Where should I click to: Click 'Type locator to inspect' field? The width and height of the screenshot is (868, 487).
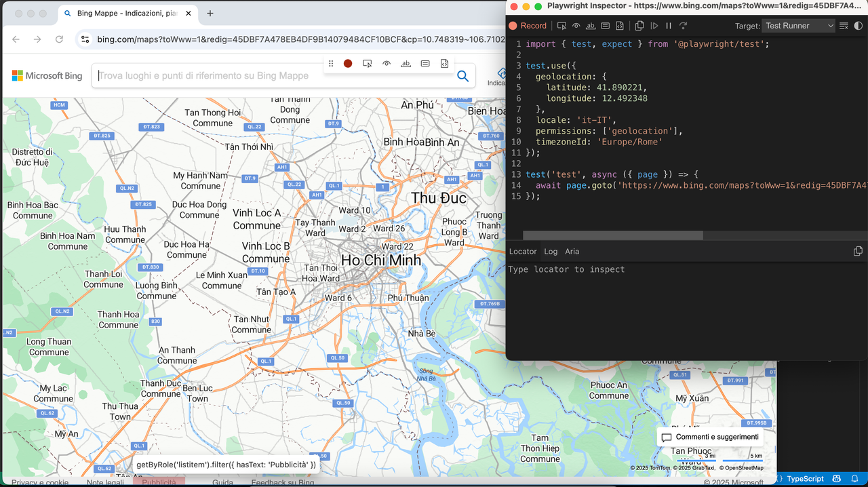[686, 269]
